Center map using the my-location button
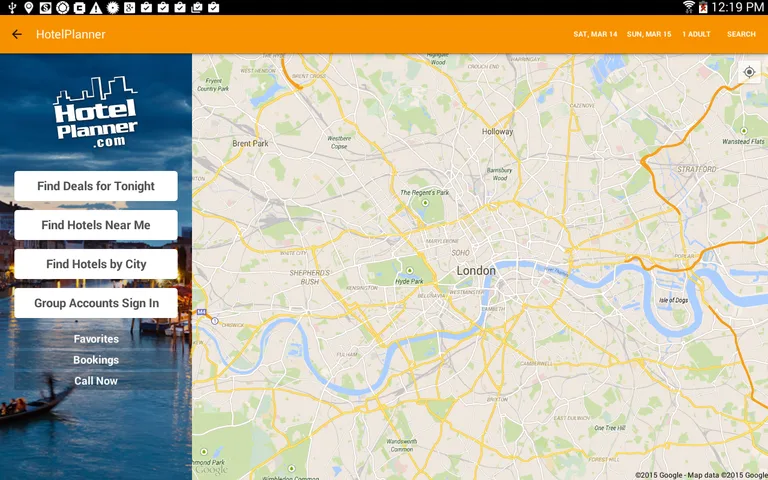The width and height of the screenshot is (768, 480). [749, 72]
